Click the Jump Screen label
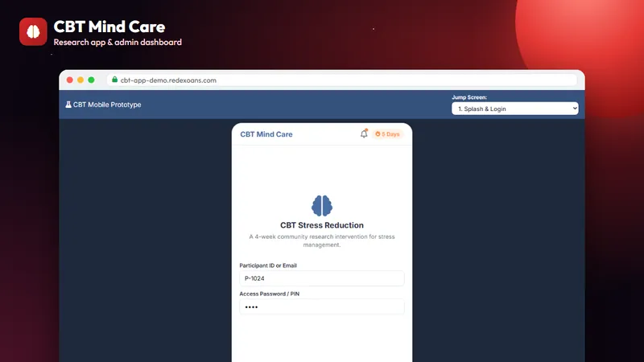The height and width of the screenshot is (362, 644). [x=469, y=97]
